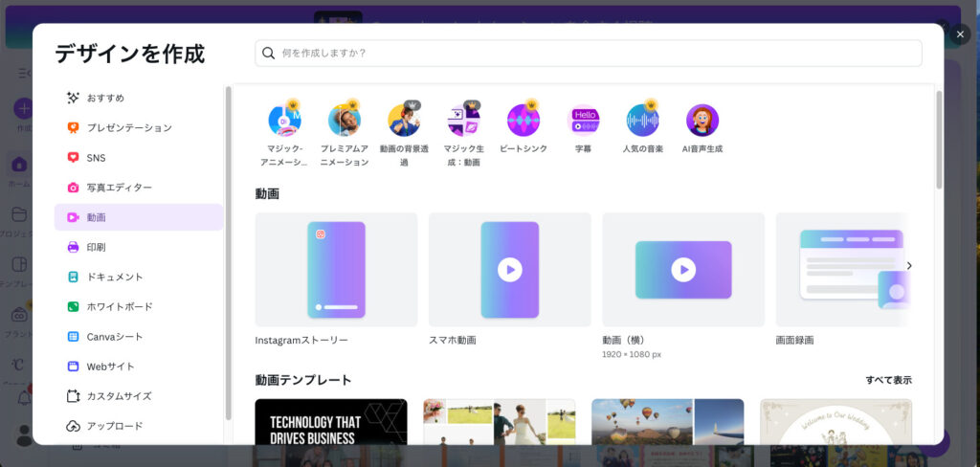Click すべて表示 link for video templates
980x467 pixels.
click(x=888, y=380)
